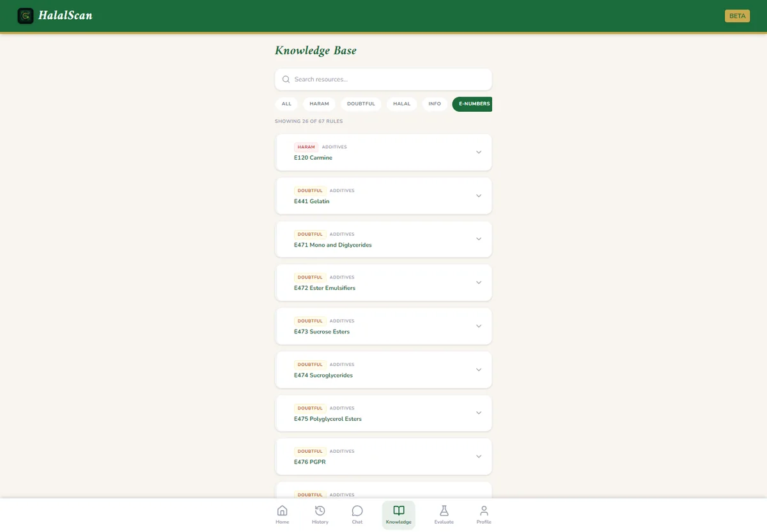Filter by DOUBTFUL chip
Screen dimensions: 767x532
[361, 104]
